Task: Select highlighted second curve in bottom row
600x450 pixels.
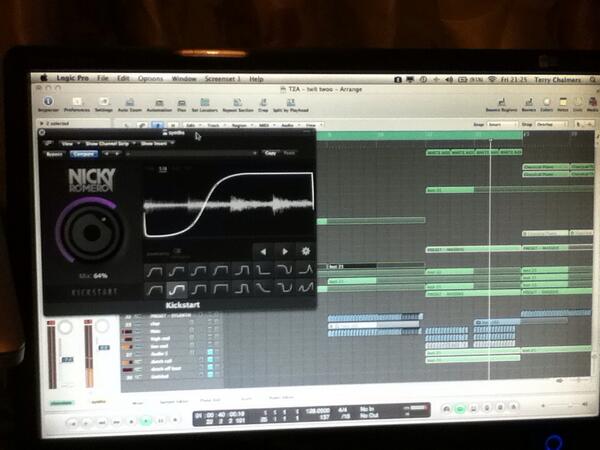Action: point(176,289)
